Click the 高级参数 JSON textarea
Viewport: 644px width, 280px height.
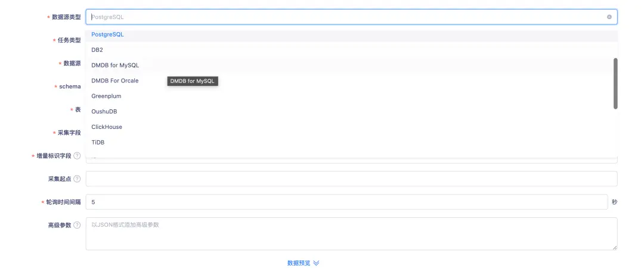coord(352,234)
